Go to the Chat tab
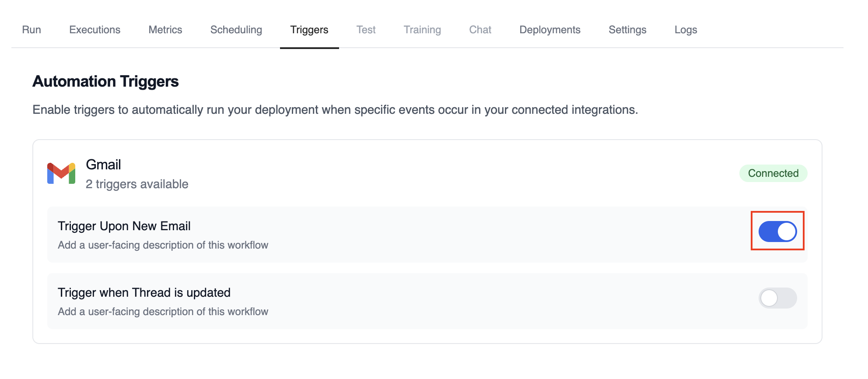Image resolution: width=868 pixels, height=379 pixels. point(480,30)
